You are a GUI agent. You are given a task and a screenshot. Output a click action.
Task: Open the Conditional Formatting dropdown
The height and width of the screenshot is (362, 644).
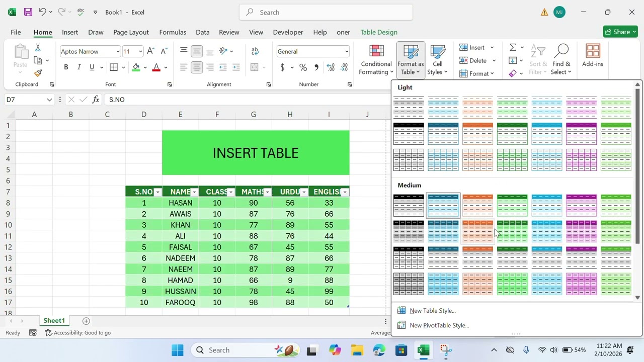point(376,59)
